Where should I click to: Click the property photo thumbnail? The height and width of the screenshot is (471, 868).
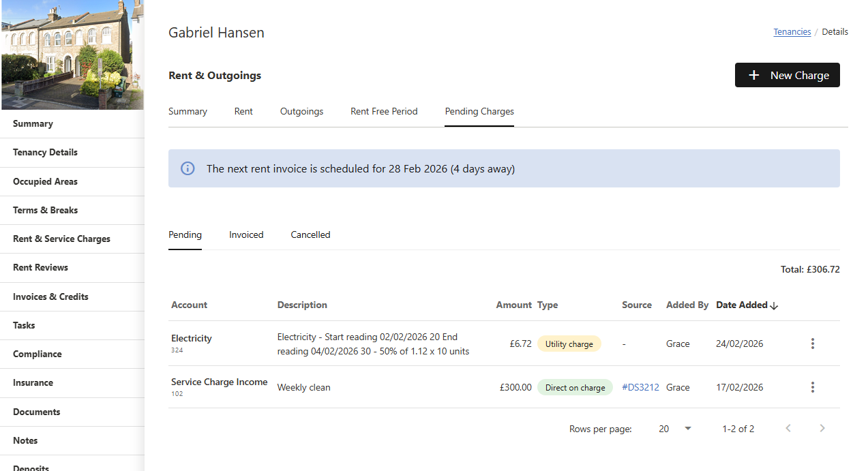[x=72, y=55]
